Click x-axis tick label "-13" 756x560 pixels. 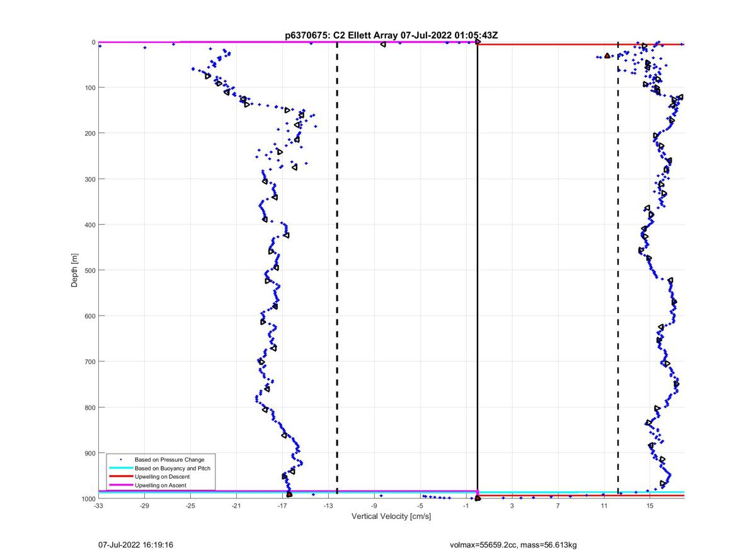click(x=328, y=505)
